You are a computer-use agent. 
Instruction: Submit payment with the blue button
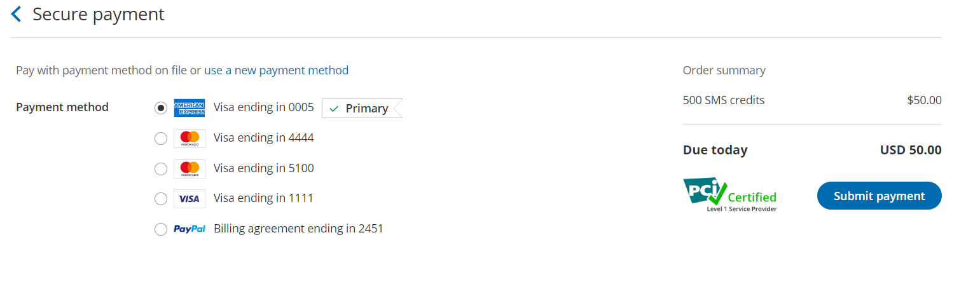tap(879, 196)
